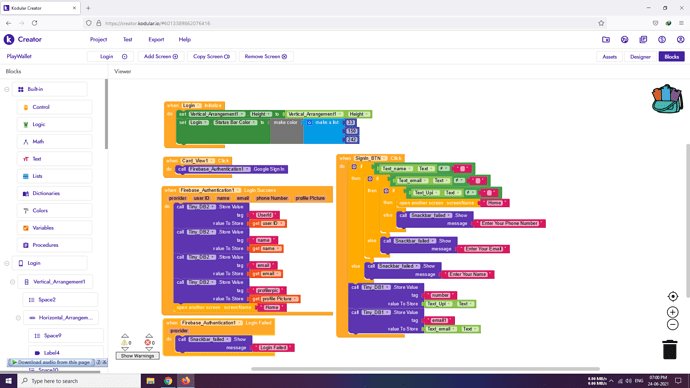Collapse the Vertical_Arrangement1 tree node
This screenshot has width=690, height=388.
point(12,282)
